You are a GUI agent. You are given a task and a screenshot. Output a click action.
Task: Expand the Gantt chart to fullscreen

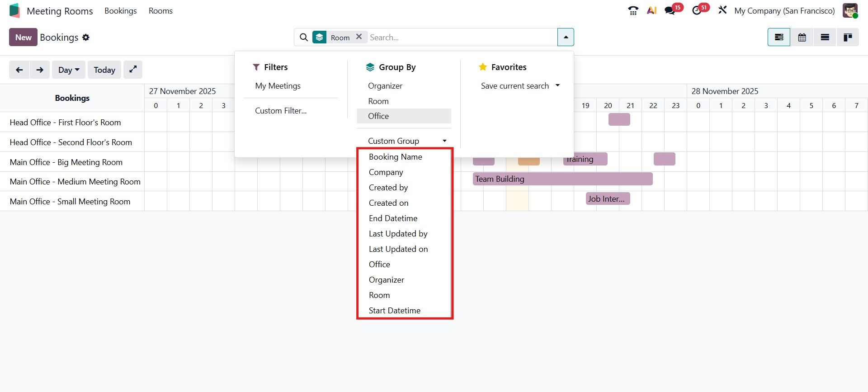click(x=133, y=70)
